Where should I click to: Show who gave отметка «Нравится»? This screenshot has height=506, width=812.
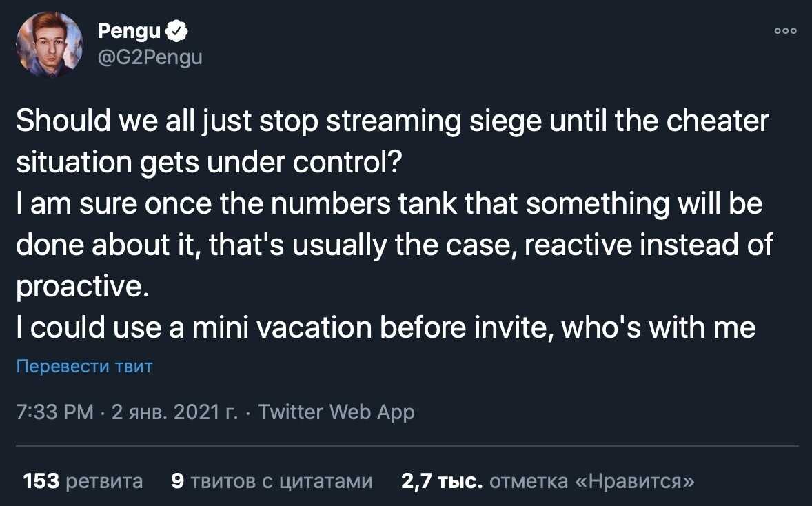pos(591,480)
